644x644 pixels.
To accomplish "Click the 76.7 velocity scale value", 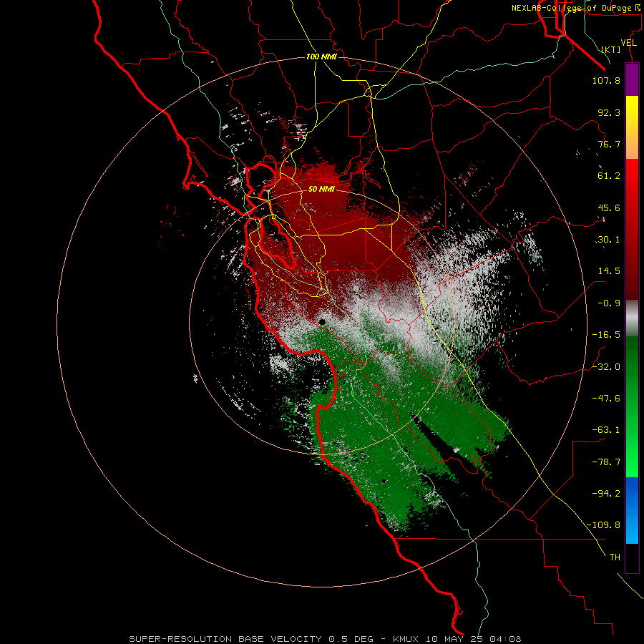I will 609,144.
